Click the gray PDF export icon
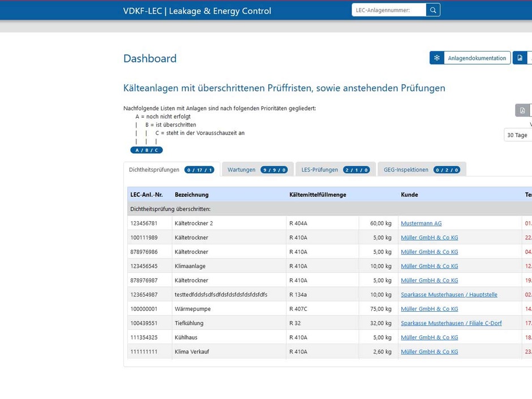This screenshot has width=532, height=399. coord(522,110)
